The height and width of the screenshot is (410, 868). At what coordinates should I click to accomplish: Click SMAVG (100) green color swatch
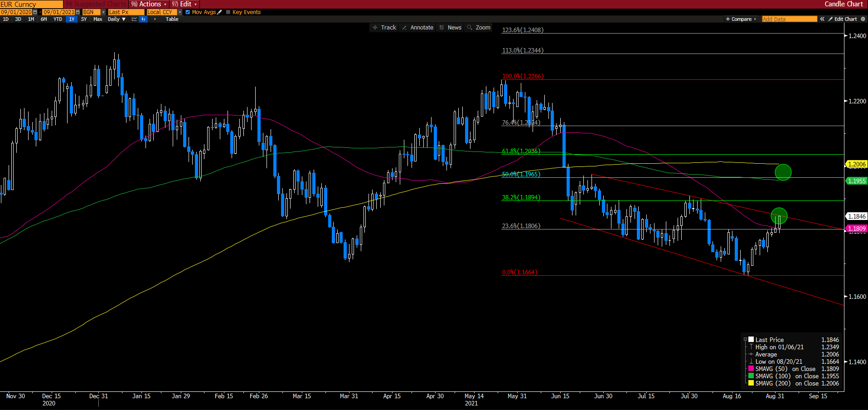click(751, 376)
